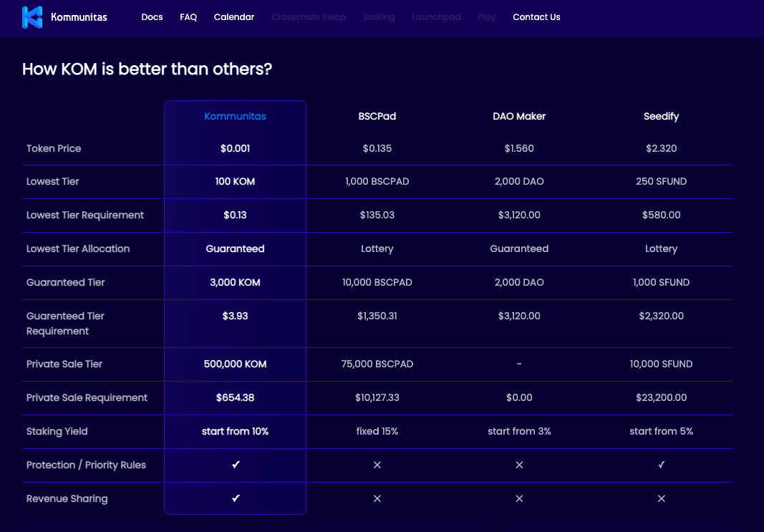The height and width of the screenshot is (532, 764).
Task: Click the Kommunitas logo icon
Action: tap(32, 17)
